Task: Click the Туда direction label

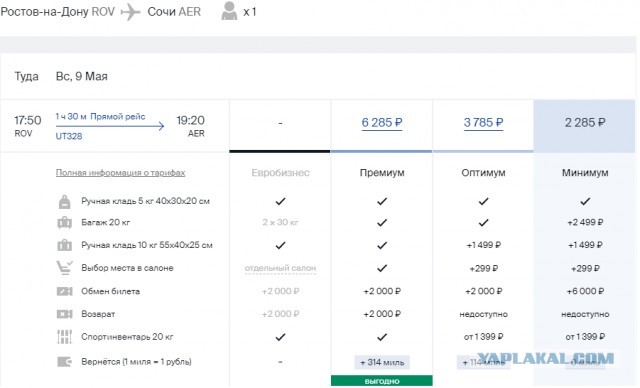Action: click(27, 77)
